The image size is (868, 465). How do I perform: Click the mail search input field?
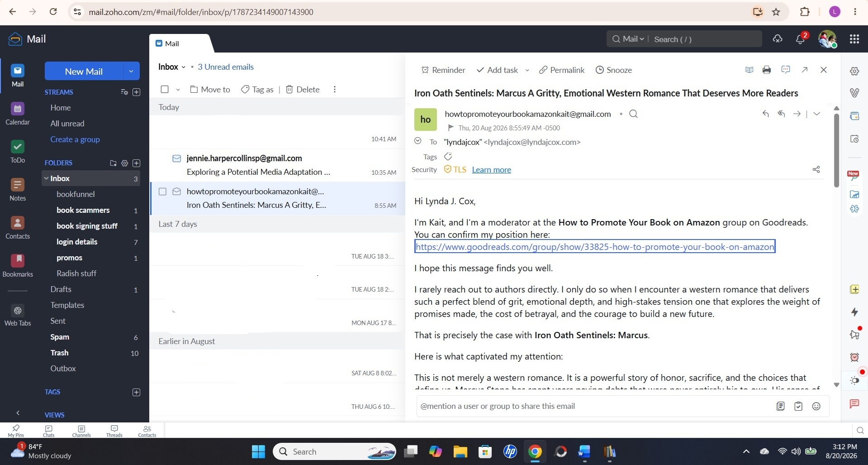(x=706, y=39)
